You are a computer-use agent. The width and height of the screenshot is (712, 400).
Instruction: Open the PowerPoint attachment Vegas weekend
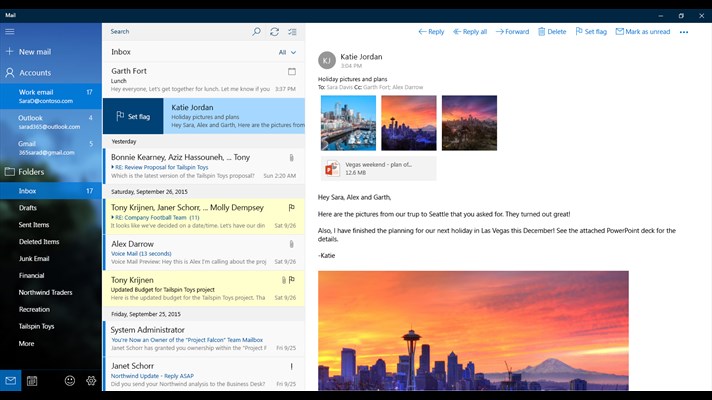pos(379,168)
